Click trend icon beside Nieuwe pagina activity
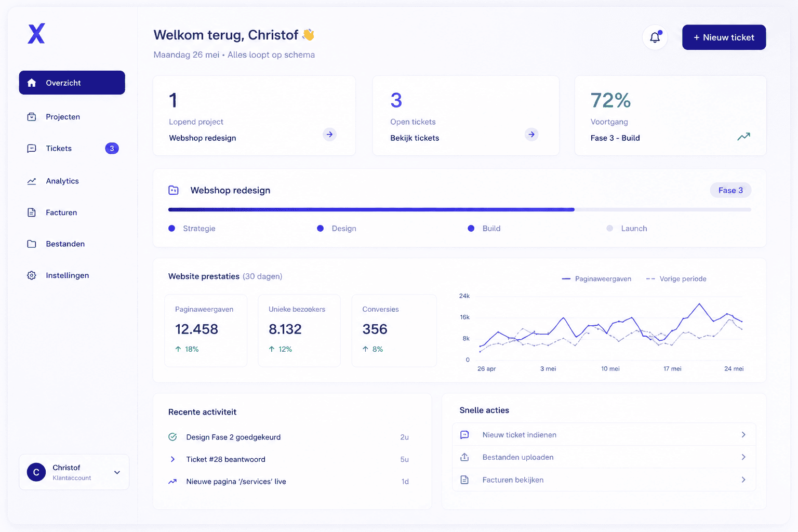The height and width of the screenshot is (532, 798). point(172,482)
